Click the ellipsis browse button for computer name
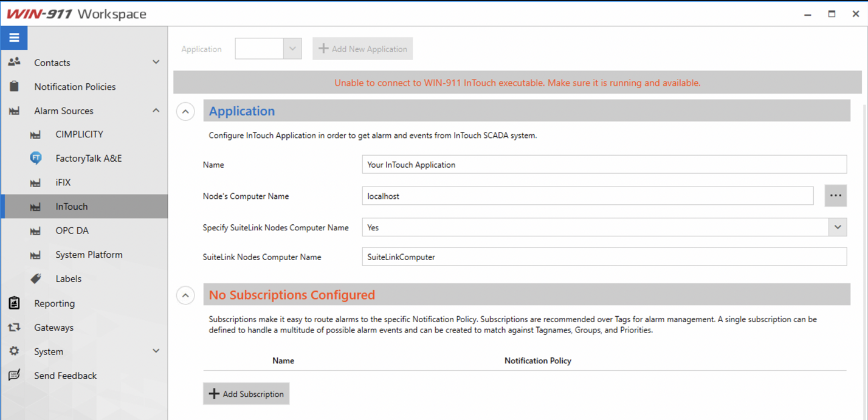868x420 pixels. (836, 196)
